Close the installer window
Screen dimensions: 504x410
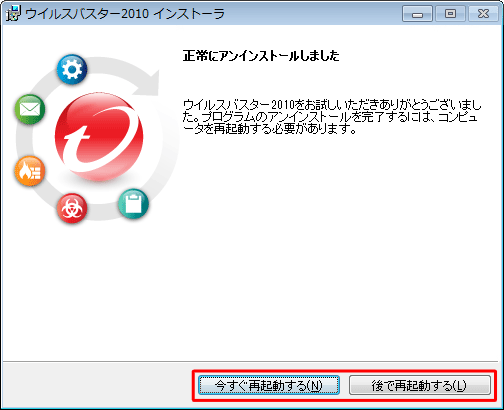point(483,14)
